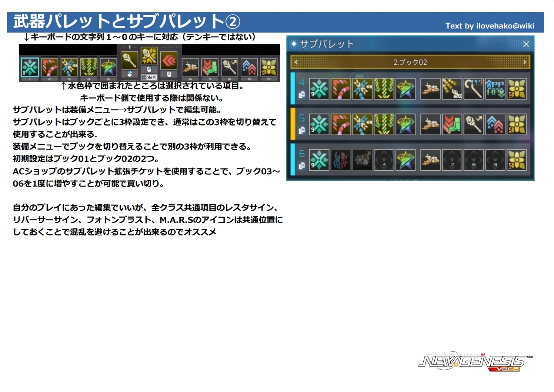Click row 5 first slot Resta Sign

pyautogui.click(x=319, y=124)
